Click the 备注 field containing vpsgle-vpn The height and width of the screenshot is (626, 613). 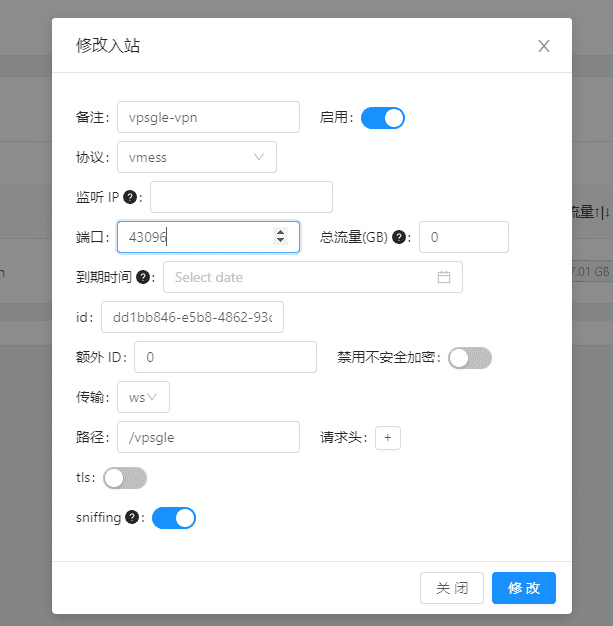click(x=208, y=117)
